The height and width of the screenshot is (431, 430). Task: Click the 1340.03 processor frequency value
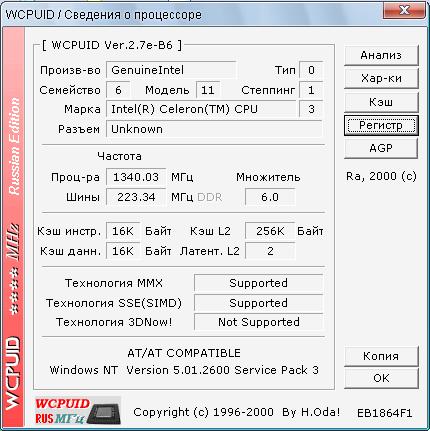136,177
